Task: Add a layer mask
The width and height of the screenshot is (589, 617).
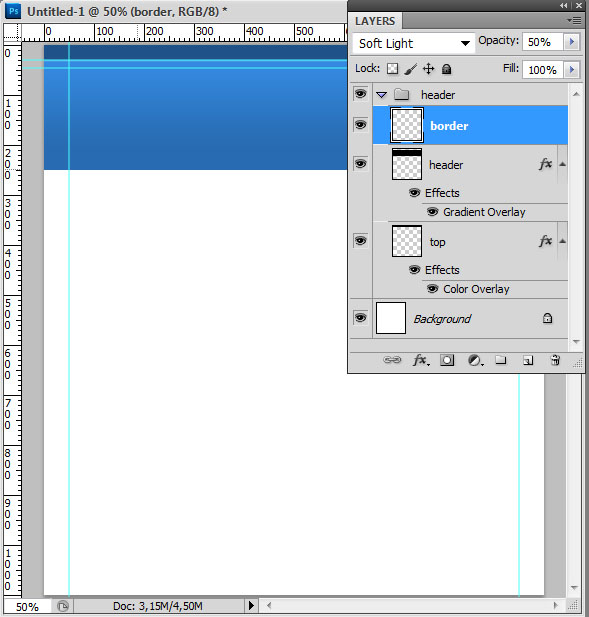Action: tap(447, 360)
